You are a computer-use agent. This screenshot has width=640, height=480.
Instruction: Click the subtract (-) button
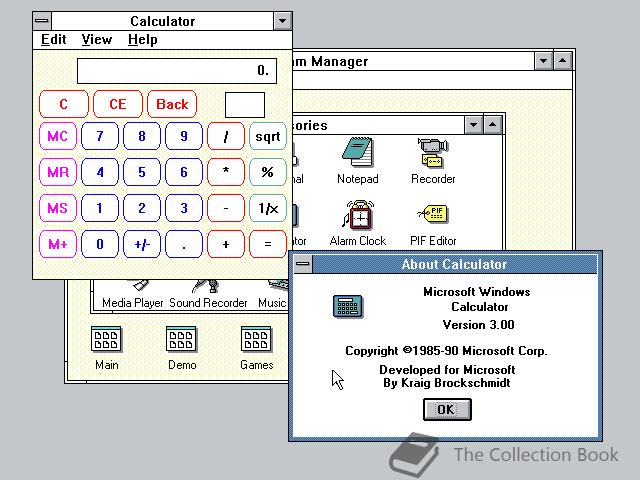click(226, 208)
